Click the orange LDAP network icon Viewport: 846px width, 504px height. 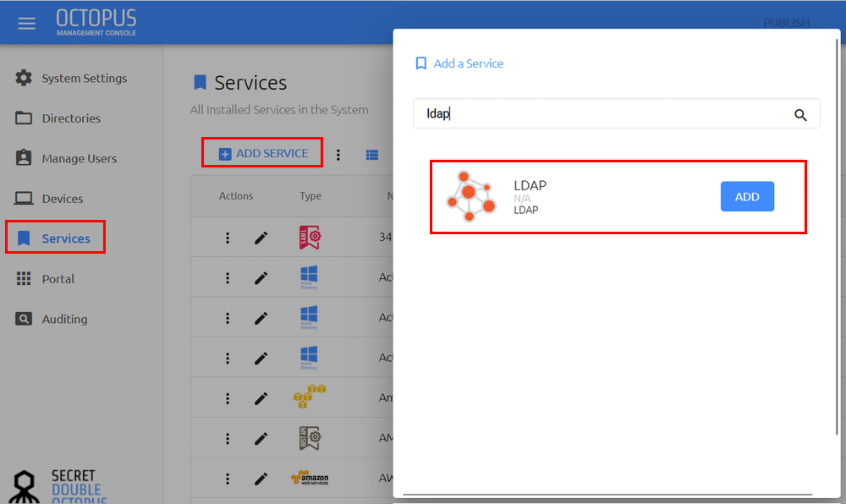tap(471, 196)
